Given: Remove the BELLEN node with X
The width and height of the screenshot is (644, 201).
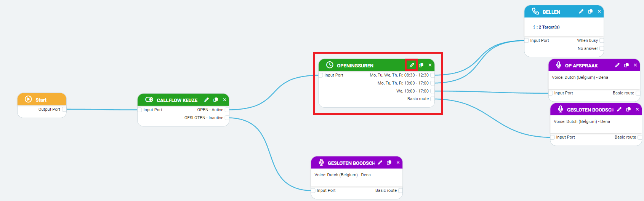Looking at the screenshot, I should click(x=599, y=11).
